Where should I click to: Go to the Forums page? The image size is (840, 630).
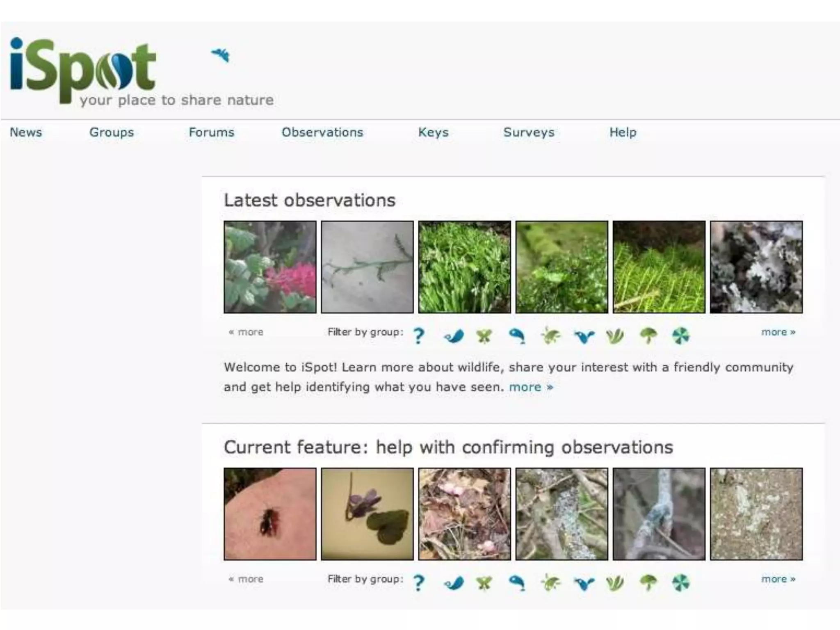[211, 132]
